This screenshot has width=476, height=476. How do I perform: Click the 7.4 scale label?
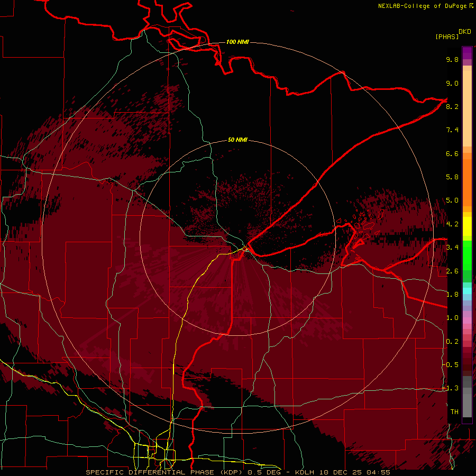tap(452, 130)
